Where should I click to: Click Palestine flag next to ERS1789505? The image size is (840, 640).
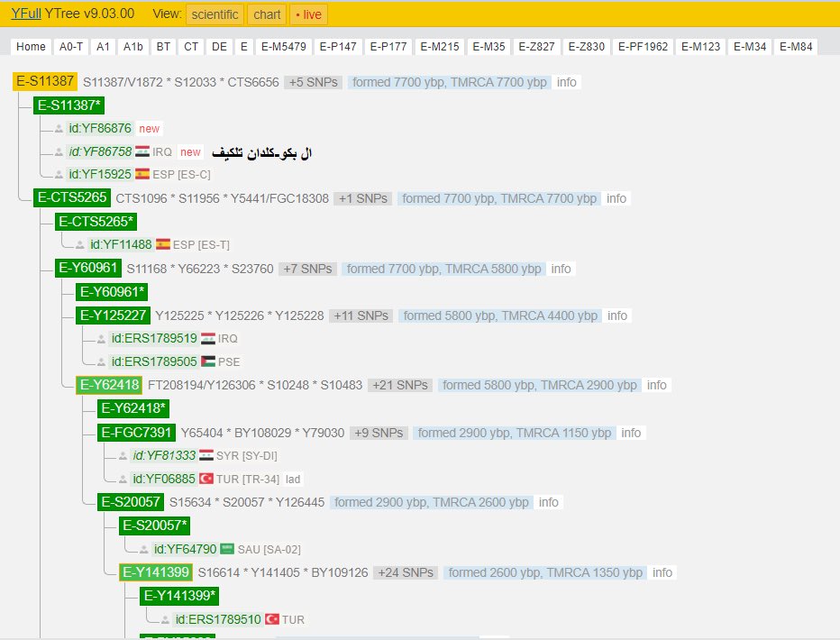click(208, 361)
